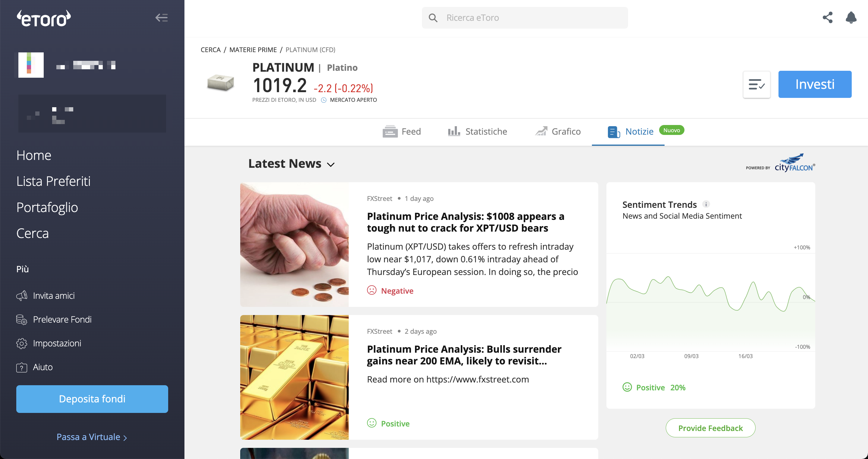Switch to the Grafico tab
This screenshot has width=868, height=459.
[558, 131]
